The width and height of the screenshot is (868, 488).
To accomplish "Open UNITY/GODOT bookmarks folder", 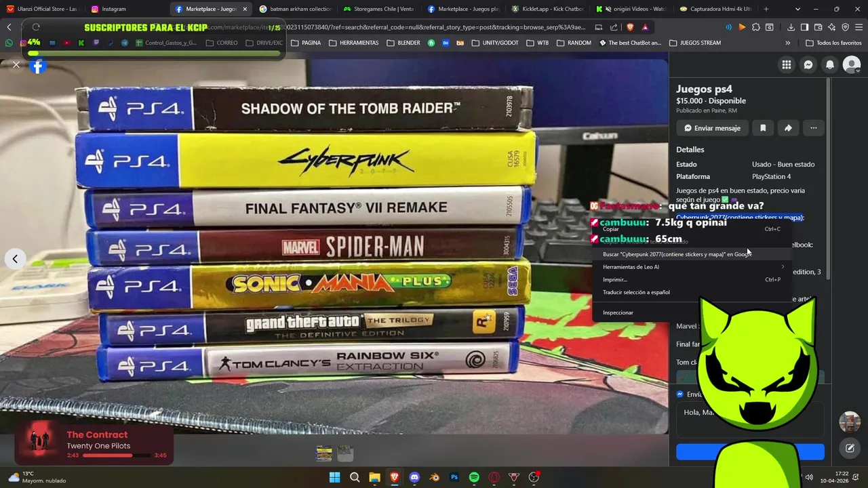I will pos(495,43).
